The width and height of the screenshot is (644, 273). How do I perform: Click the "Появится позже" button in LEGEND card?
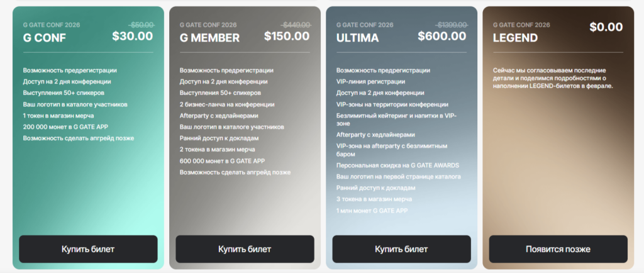point(558,249)
